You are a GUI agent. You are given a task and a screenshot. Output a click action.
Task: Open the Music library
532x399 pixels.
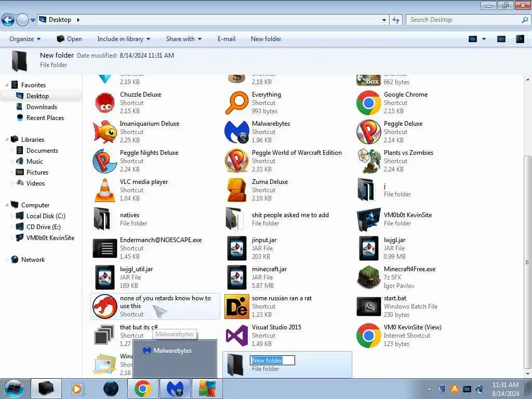[35, 161]
